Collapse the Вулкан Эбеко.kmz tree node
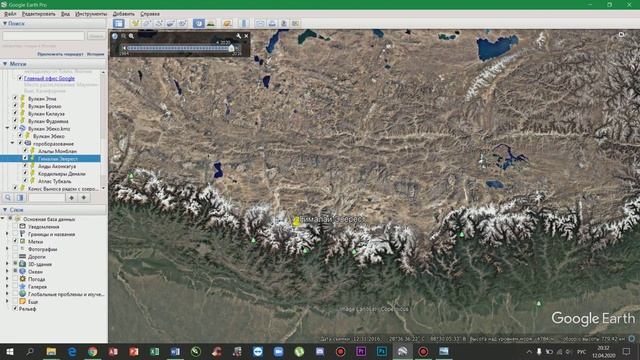Viewport: 640px width, 360px height. (x=7, y=128)
